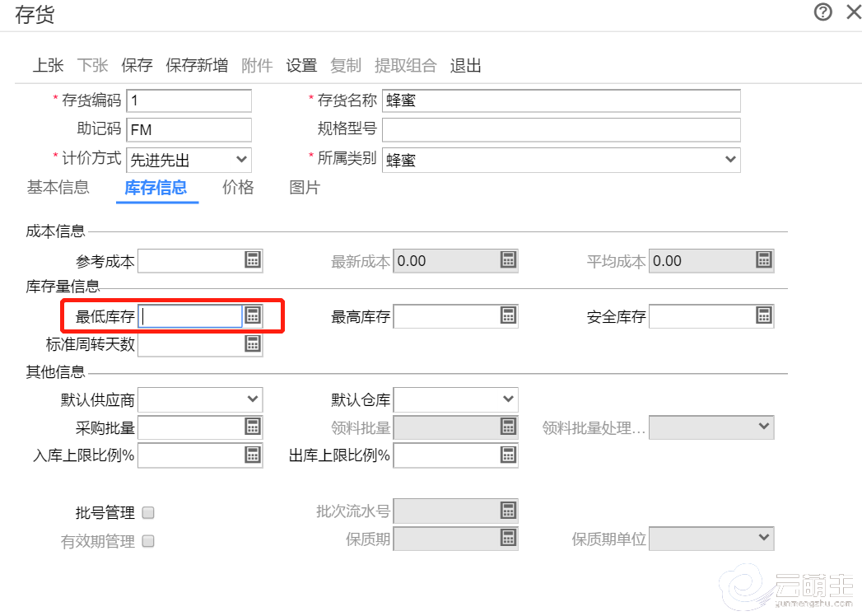862x616 pixels.
Task: Click calculator icon in 采购批量 field
Action: [x=253, y=427]
